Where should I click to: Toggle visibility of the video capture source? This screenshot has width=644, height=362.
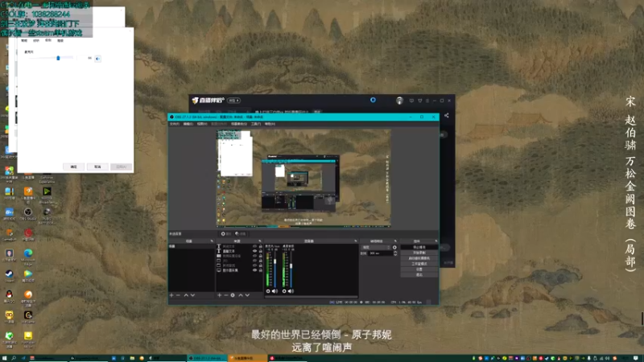tap(254, 256)
